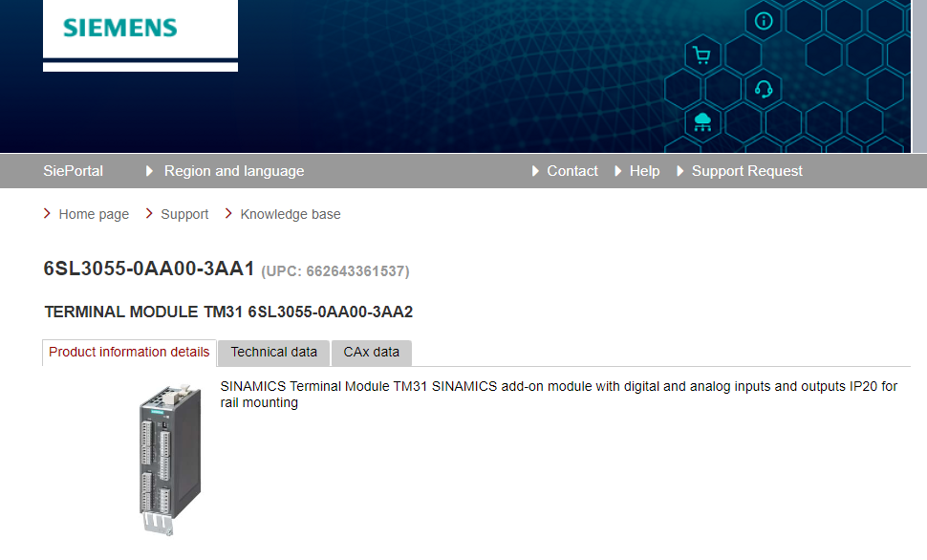Switch to the Technical data tab
Viewport: 927px width, 560px height.
(x=273, y=352)
